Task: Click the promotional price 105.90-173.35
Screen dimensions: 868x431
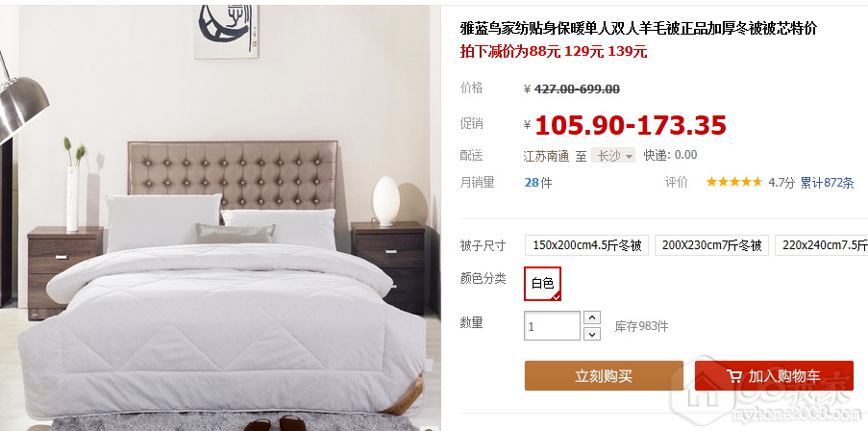Action: click(630, 125)
